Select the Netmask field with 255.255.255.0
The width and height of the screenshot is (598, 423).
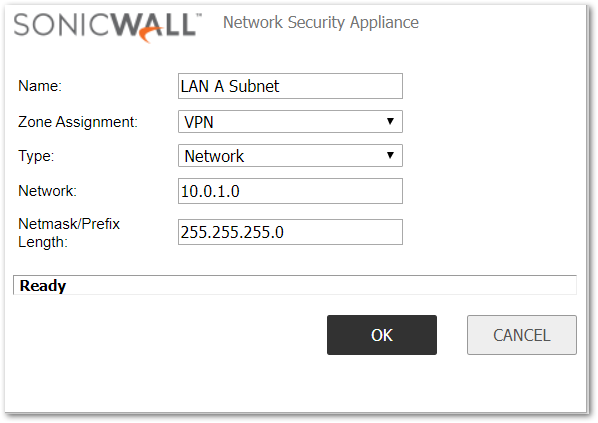click(290, 232)
